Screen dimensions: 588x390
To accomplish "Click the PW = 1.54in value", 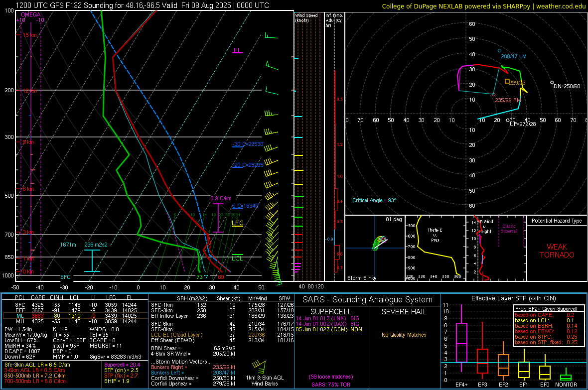I will tap(18, 329).
